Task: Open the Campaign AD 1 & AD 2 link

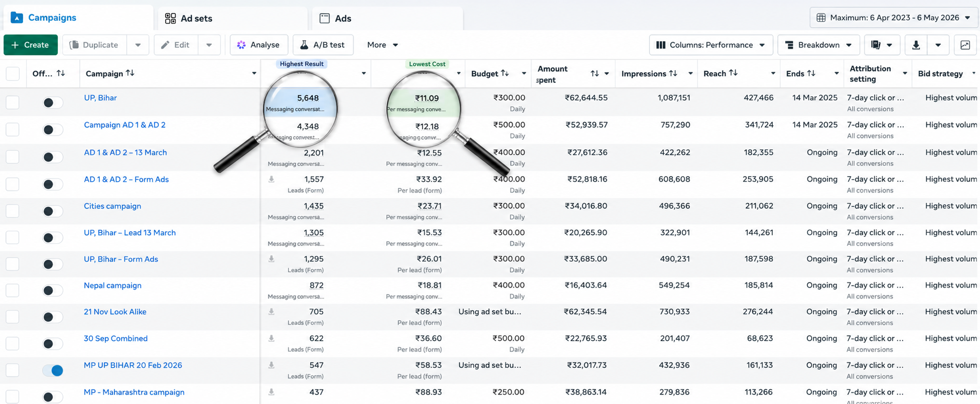Action: (124, 125)
